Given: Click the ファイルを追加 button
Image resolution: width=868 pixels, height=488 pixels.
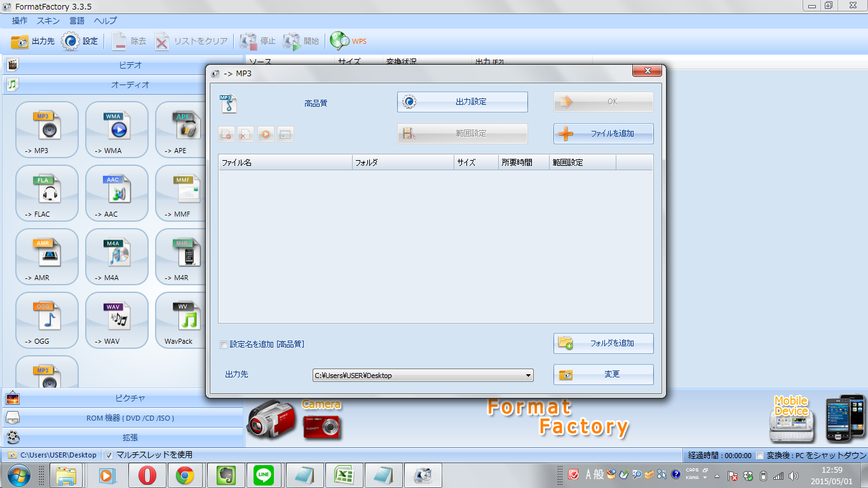Looking at the screenshot, I should (604, 134).
